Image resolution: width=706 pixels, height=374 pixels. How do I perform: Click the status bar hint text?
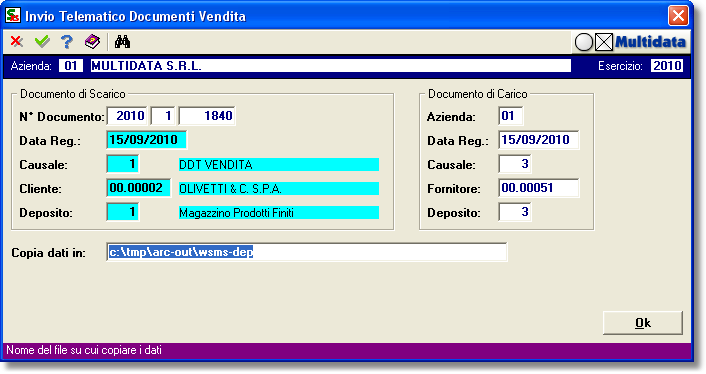[84, 350]
